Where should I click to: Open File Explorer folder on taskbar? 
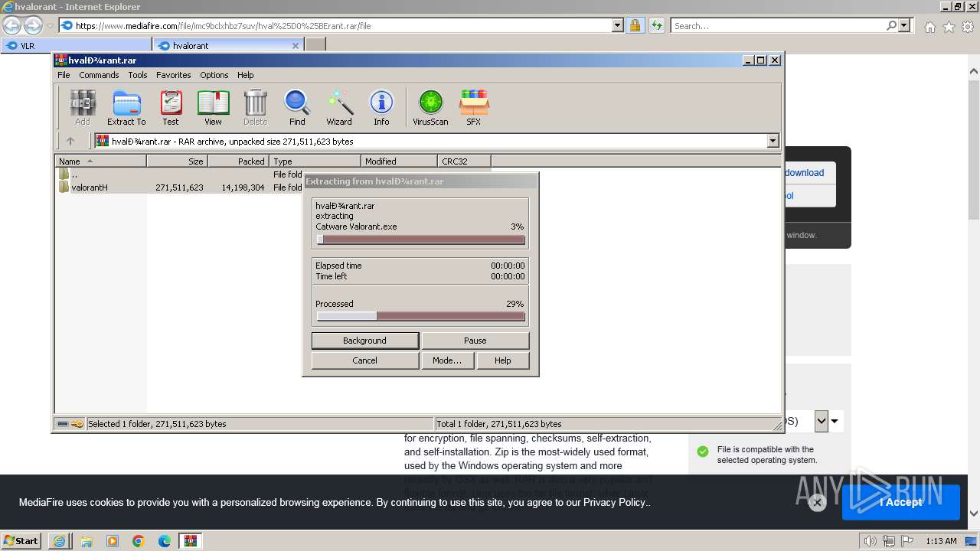pyautogui.click(x=87, y=541)
